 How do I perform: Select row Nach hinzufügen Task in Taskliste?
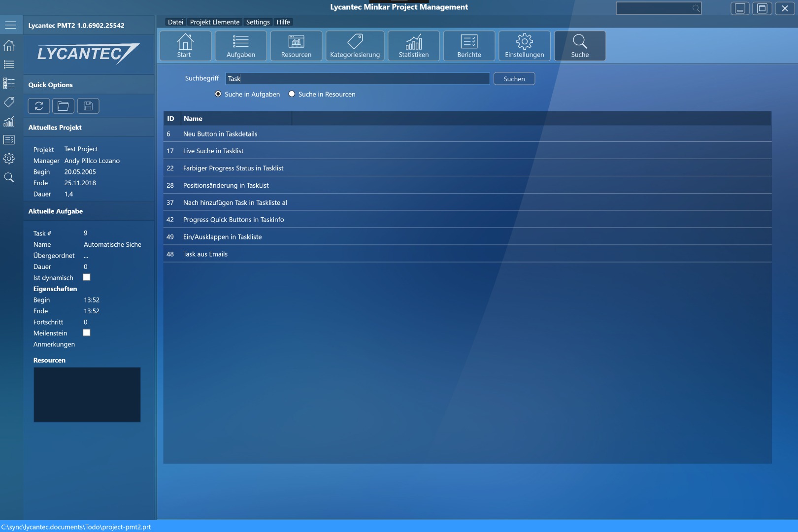[x=467, y=202]
